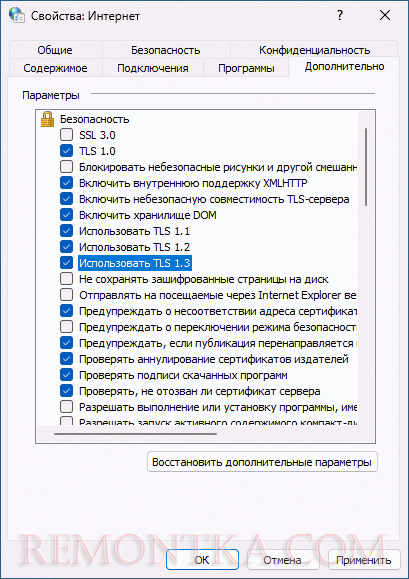Check Предупреждать о переключении режима безопасности checkbox
The height and width of the screenshot is (579, 409).
click(66, 327)
